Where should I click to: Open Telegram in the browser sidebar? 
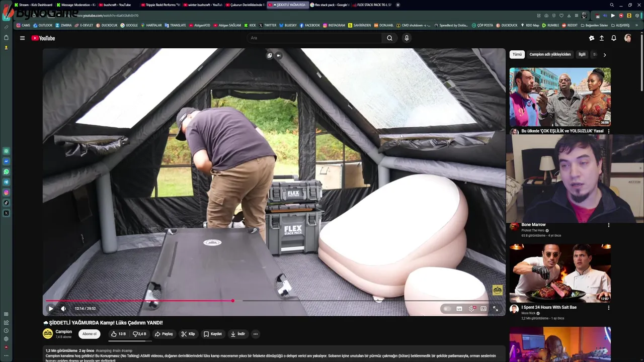point(6,182)
